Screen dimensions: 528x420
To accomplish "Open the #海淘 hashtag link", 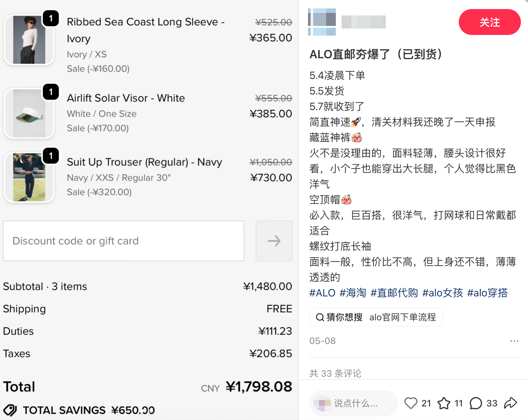I will (x=353, y=293).
